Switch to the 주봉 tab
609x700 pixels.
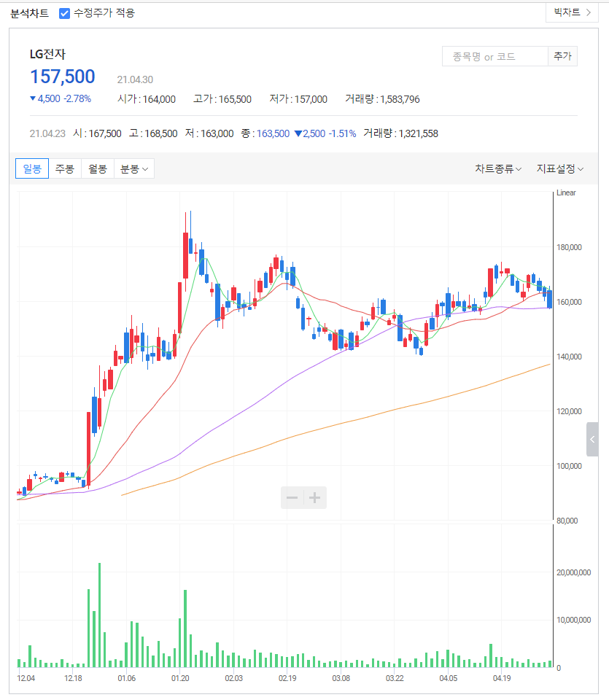(65, 168)
